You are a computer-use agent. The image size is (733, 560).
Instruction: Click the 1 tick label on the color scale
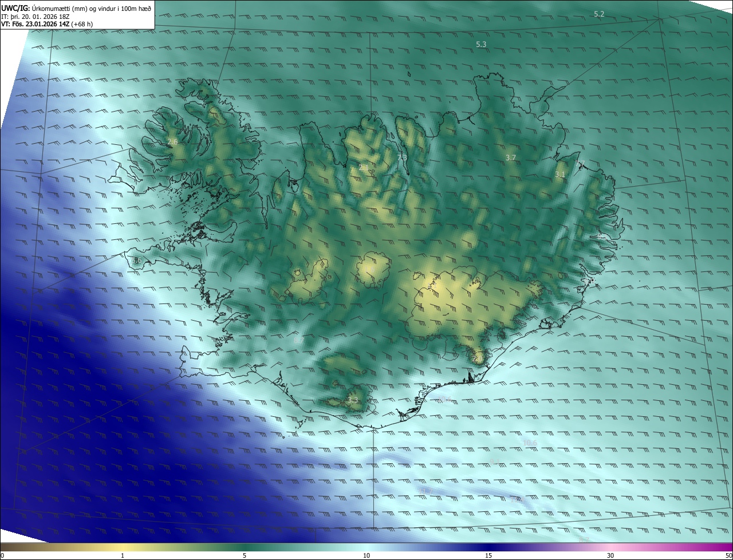point(123,555)
